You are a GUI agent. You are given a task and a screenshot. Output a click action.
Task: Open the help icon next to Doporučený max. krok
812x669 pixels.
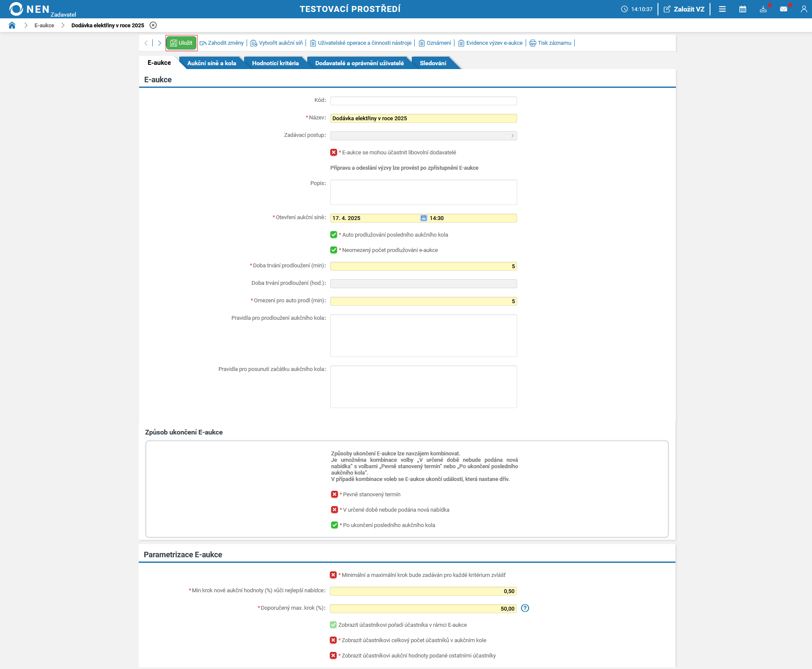525,608
